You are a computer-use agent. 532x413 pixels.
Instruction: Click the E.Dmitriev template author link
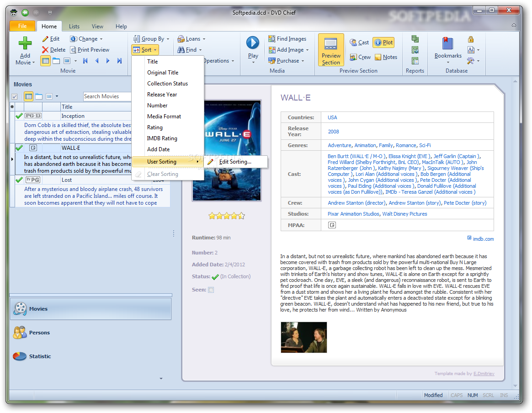[x=484, y=374]
